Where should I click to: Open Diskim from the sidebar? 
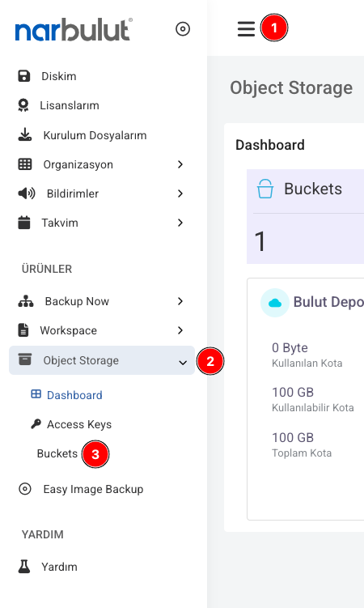point(59,76)
